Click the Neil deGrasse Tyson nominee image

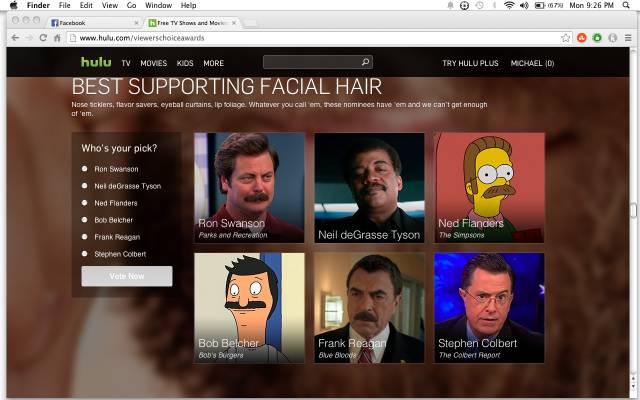[x=369, y=188]
